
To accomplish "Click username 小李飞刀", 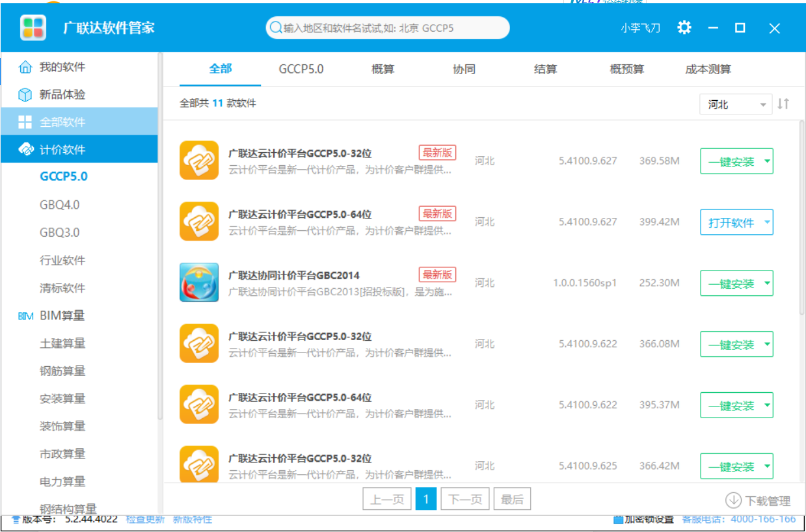I will (x=640, y=28).
